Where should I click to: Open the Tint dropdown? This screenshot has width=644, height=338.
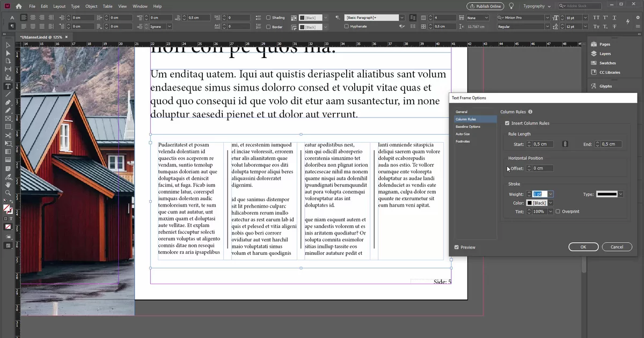coord(550,211)
